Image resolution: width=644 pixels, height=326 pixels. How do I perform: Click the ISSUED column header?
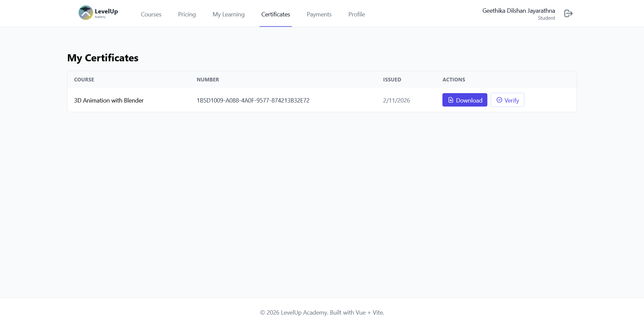click(x=392, y=80)
